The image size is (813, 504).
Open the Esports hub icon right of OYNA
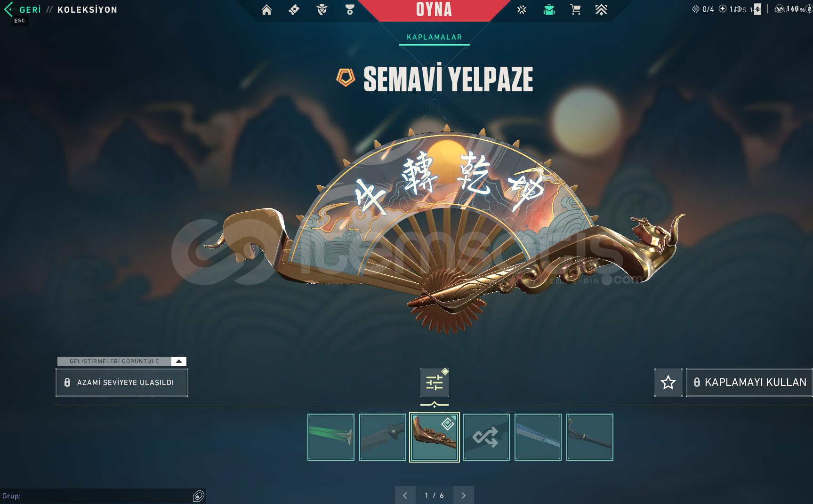522,10
